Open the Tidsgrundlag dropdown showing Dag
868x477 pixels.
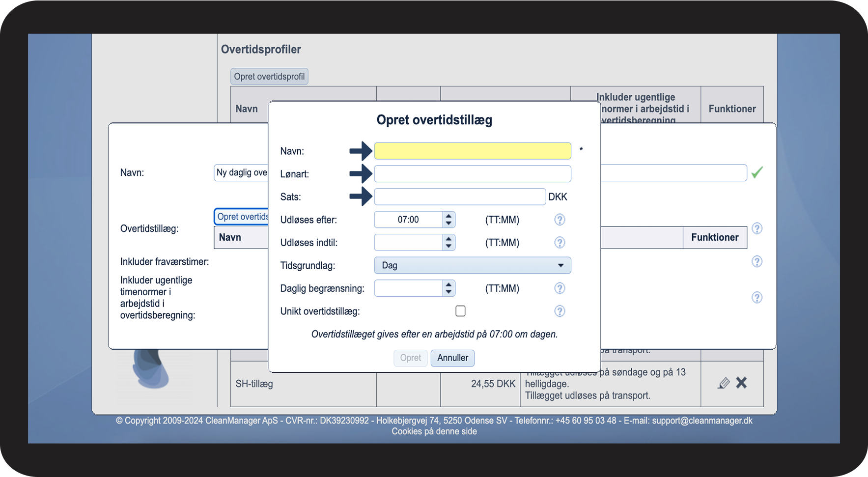[x=472, y=265]
